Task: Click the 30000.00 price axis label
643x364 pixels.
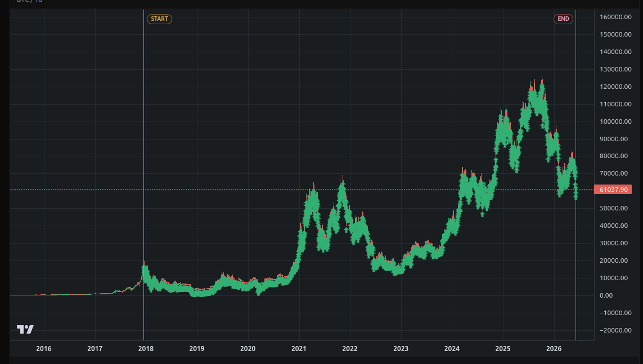Action: click(614, 242)
